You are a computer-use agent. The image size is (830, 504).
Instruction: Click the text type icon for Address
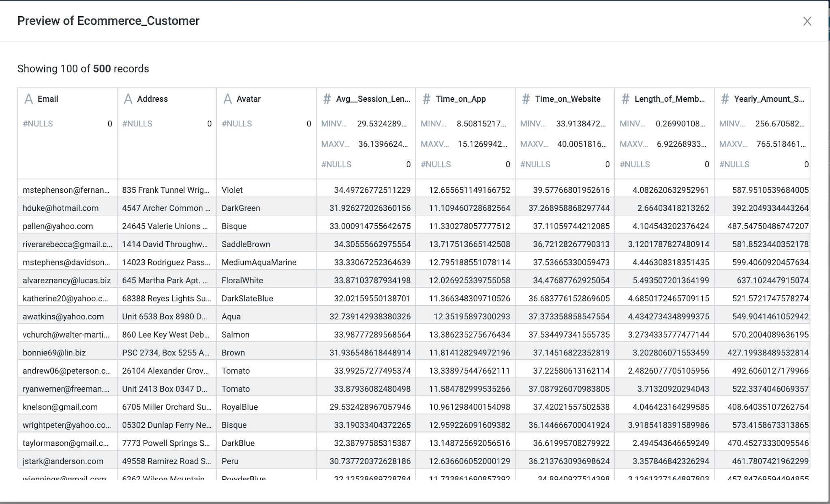pos(128,99)
